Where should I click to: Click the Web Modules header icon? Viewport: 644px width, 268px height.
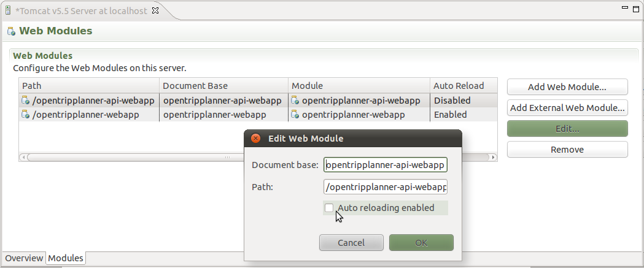[x=11, y=31]
